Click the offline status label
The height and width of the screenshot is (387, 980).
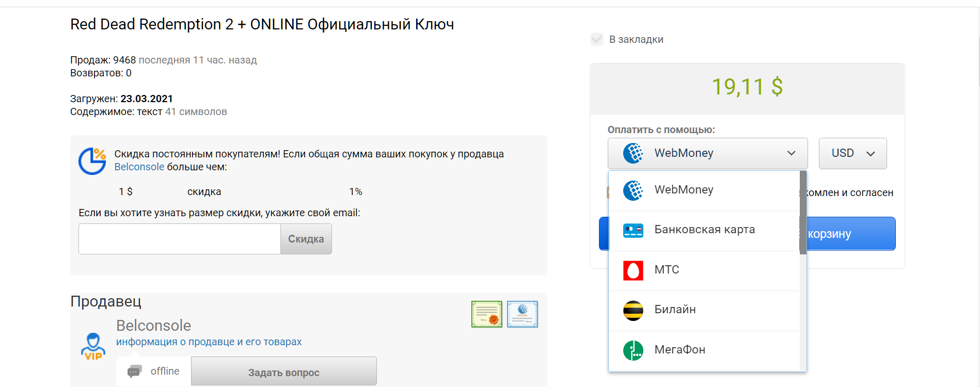pyautogui.click(x=165, y=371)
